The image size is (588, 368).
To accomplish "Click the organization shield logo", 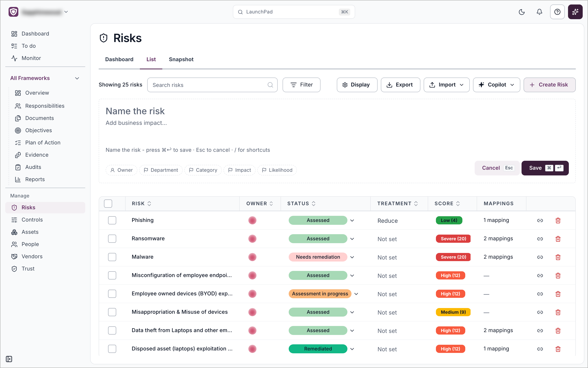I will tap(13, 12).
